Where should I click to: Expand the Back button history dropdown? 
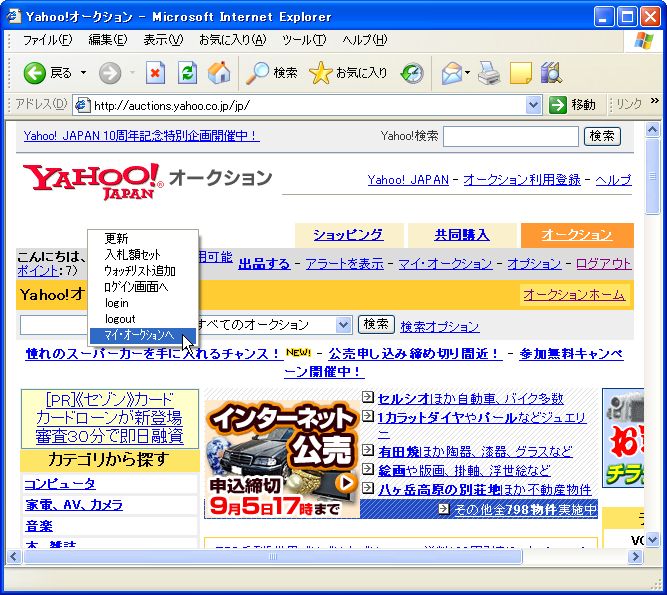pos(83,73)
